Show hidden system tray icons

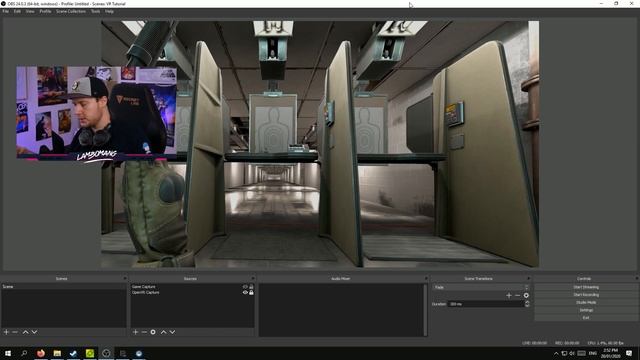pos(556,353)
